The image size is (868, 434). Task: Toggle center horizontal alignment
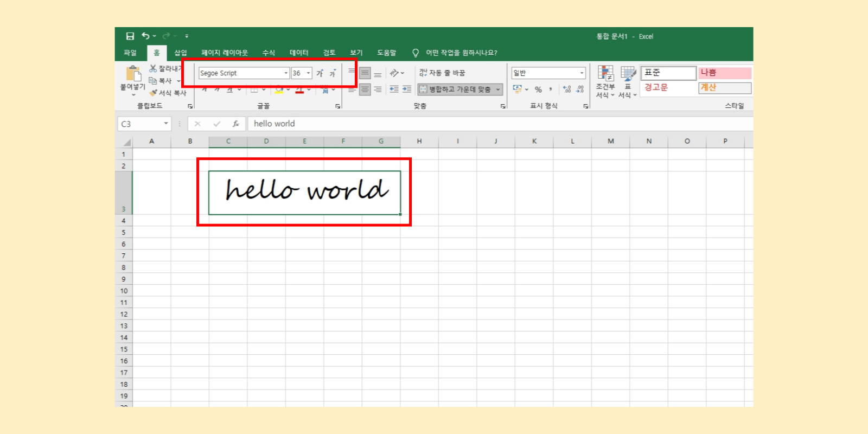pyautogui.click(x=365, y=90)
